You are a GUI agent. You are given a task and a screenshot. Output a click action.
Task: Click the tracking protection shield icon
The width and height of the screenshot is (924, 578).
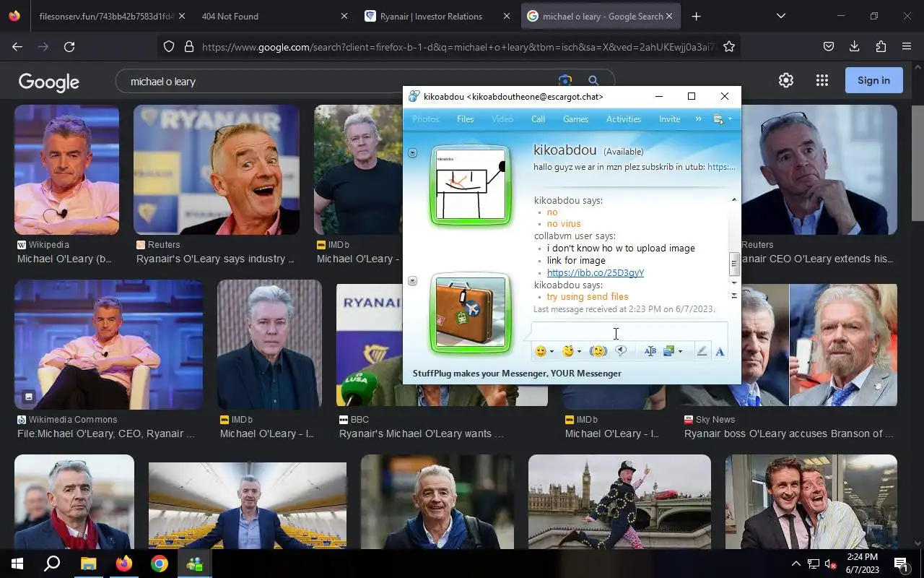[169, 46]
